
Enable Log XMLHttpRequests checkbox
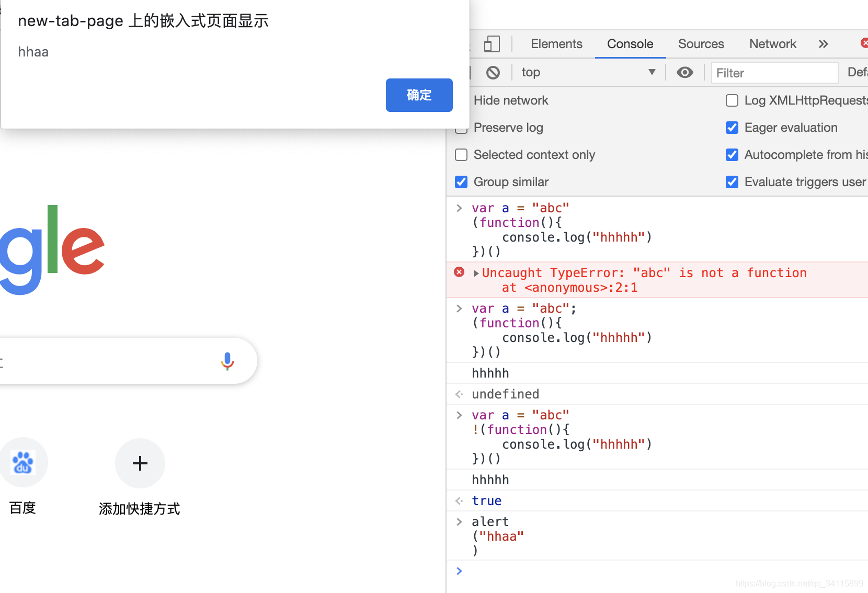click(x=732, y=100)
